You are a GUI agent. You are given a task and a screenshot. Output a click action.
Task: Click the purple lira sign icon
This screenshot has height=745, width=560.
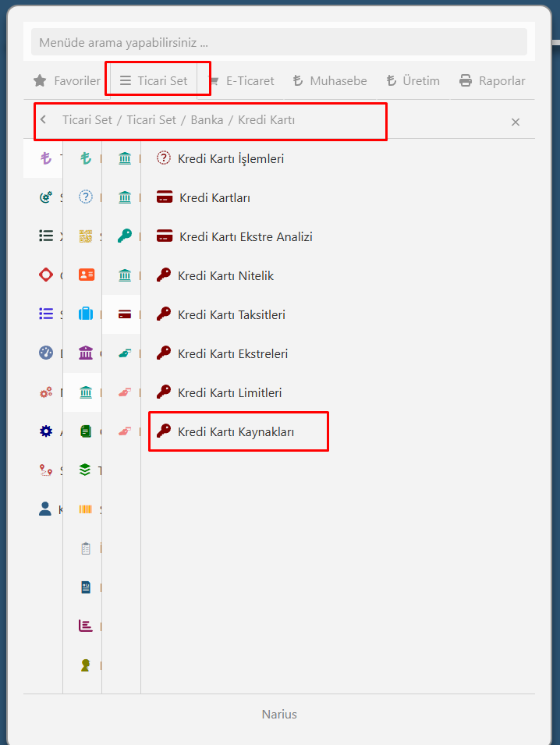click(45, 158)
